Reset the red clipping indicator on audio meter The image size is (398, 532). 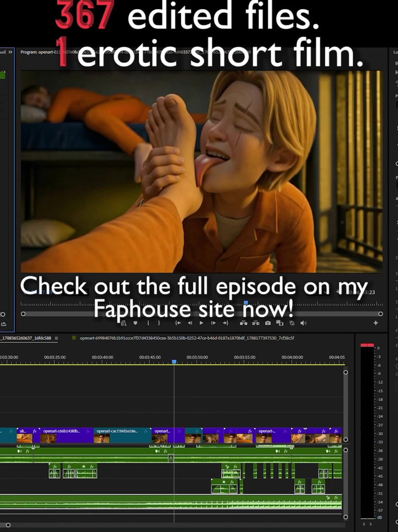click(367, 345)
